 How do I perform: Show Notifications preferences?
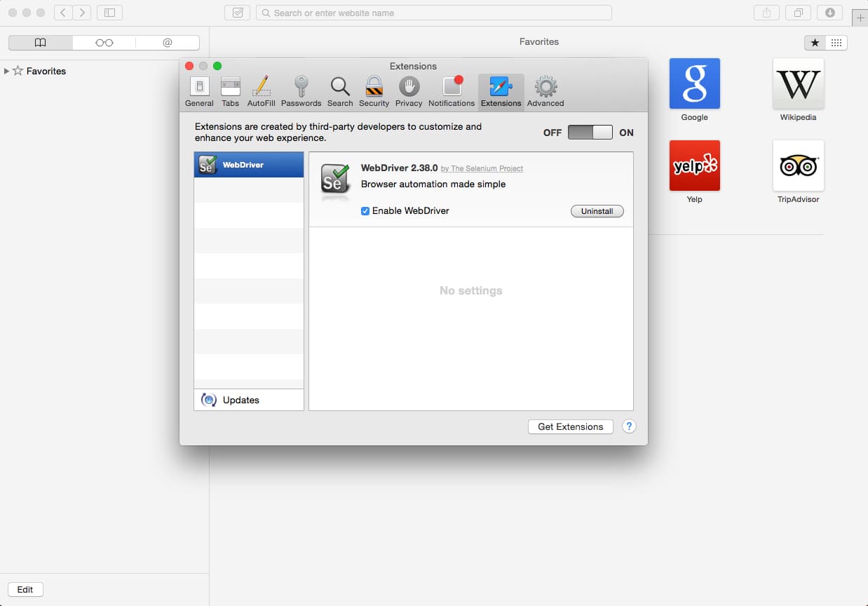click(x=452, y=91)
